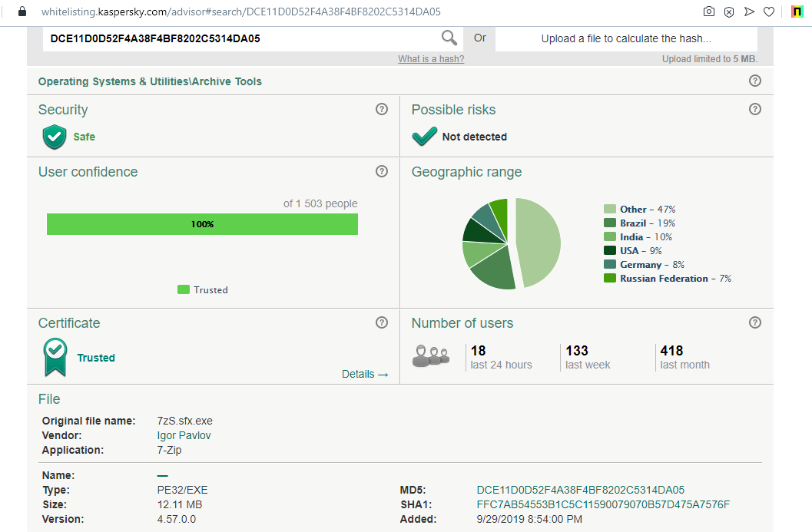Click the Brazil 19% legend swatch
Image resolution: width=812 pixels, height=532 pixels.
609,223
